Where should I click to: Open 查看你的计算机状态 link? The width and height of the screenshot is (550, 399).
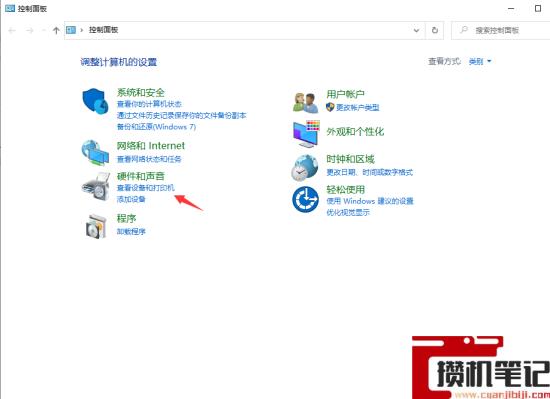149,104
